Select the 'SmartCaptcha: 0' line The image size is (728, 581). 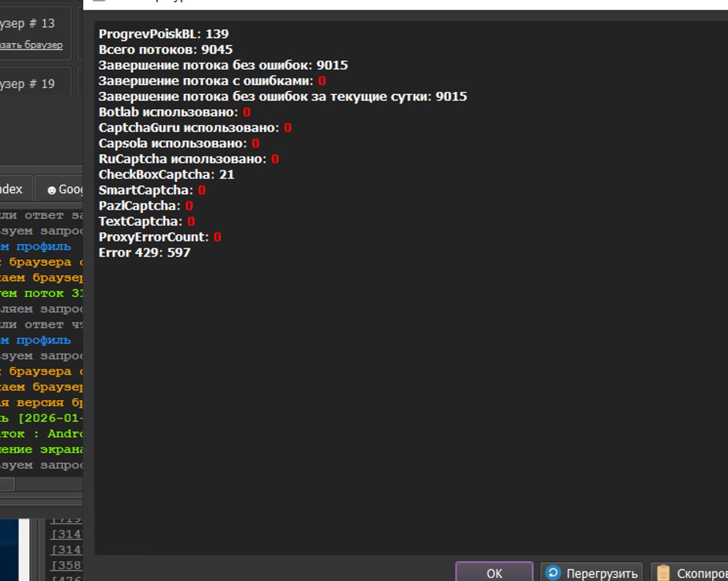152,190
